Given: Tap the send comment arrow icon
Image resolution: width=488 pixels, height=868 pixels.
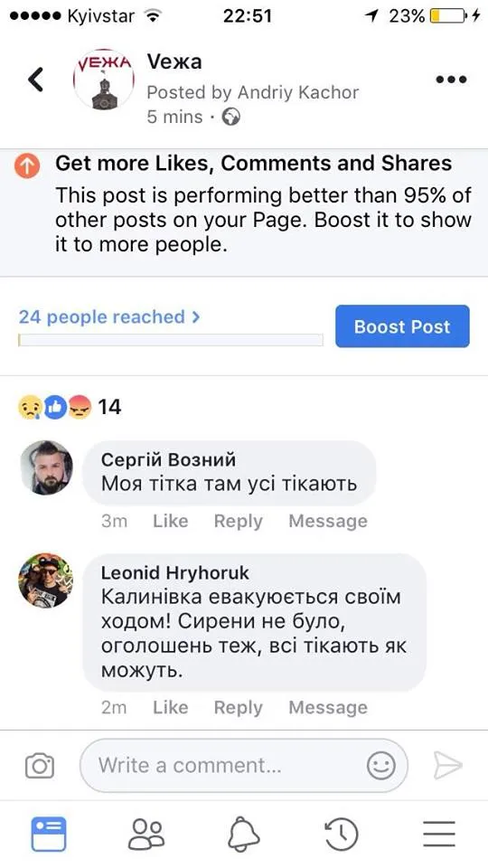Looking at the screenshot, I should click(x=447, y=766).
